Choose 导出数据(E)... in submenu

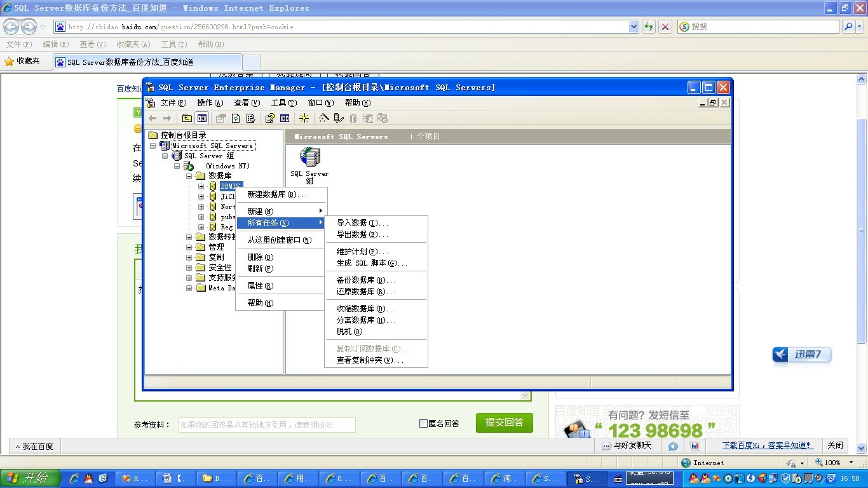[x=377, y=234]
